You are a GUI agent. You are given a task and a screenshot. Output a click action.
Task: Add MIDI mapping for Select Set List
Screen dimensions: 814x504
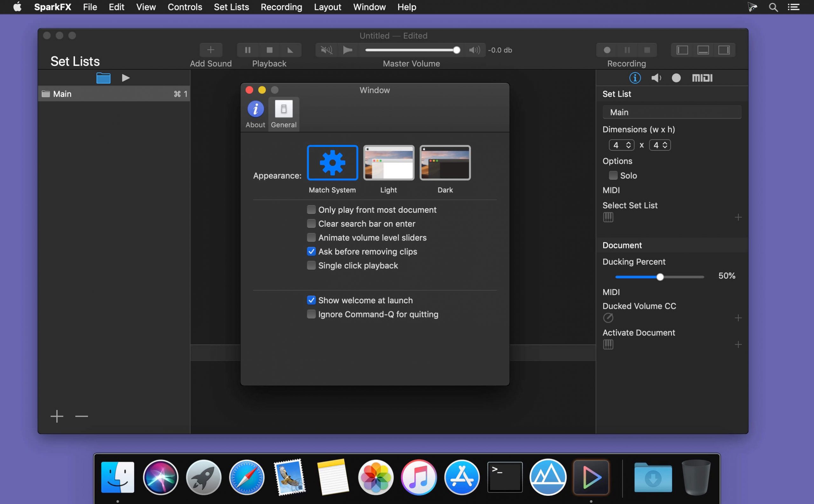click(738, 217)
